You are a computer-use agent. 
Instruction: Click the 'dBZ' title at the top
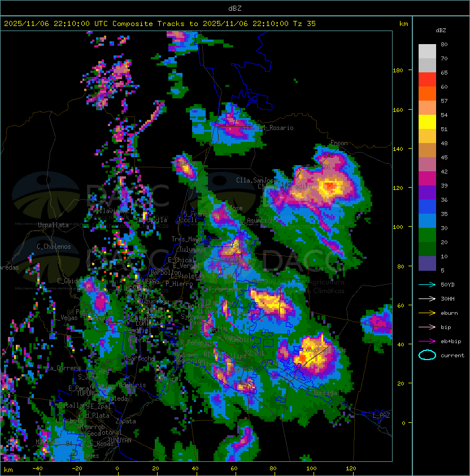(235, 8)
